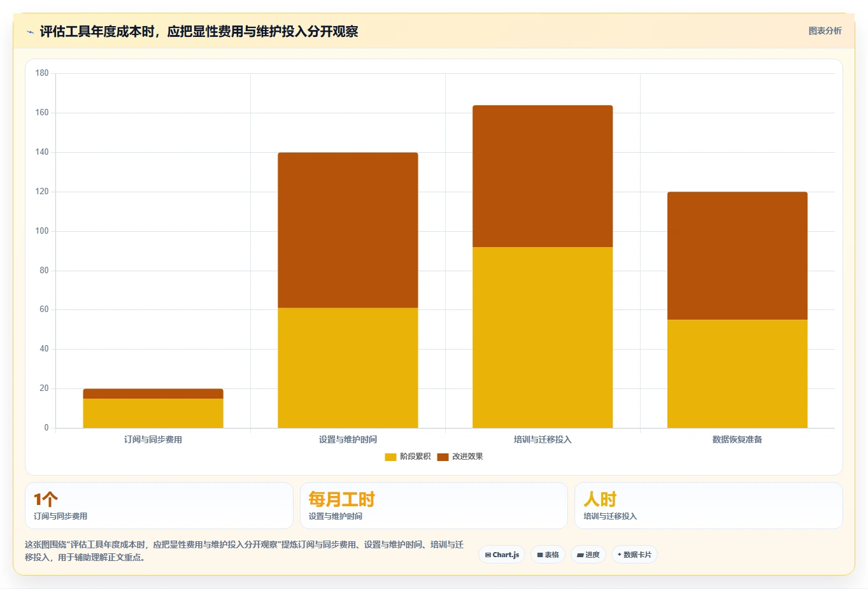The image size is (868, 589).
Task: Click the 改进效果 legend label text
Action: (467, 457)
